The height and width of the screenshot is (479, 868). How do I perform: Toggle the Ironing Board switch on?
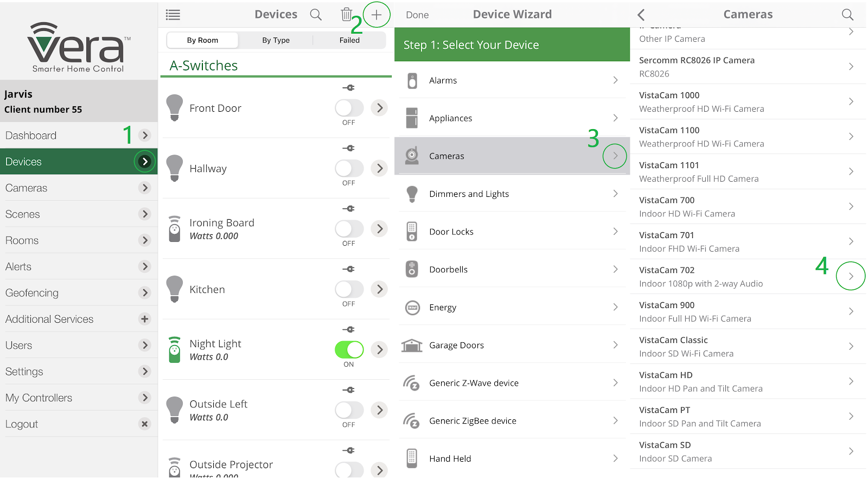349,229
